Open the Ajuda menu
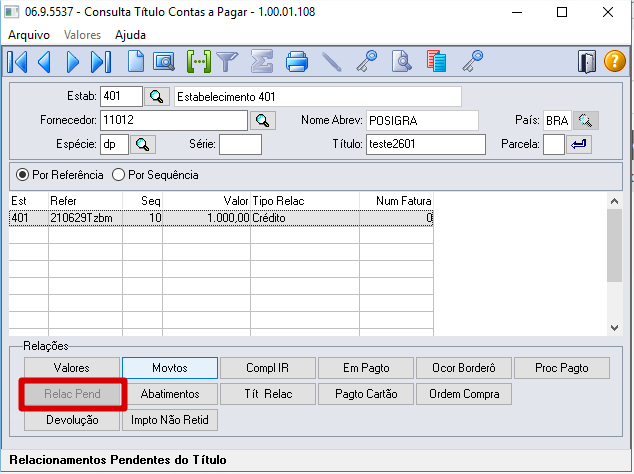 [x=130, y=35]
